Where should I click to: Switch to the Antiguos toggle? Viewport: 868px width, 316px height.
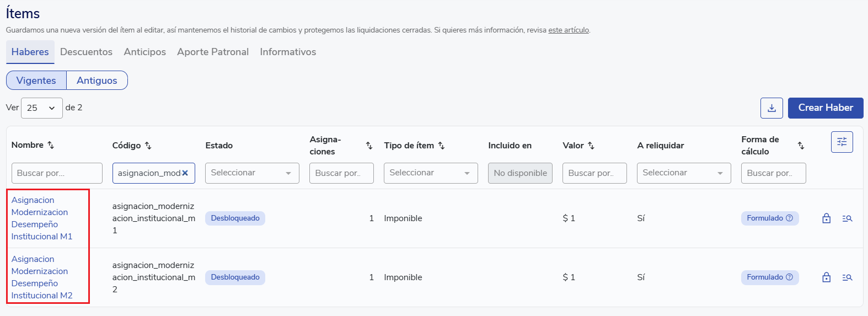click(97, 81)
